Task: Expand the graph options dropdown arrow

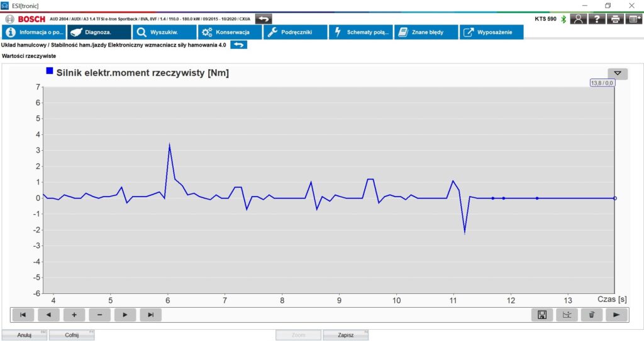Action: (617, 73)
